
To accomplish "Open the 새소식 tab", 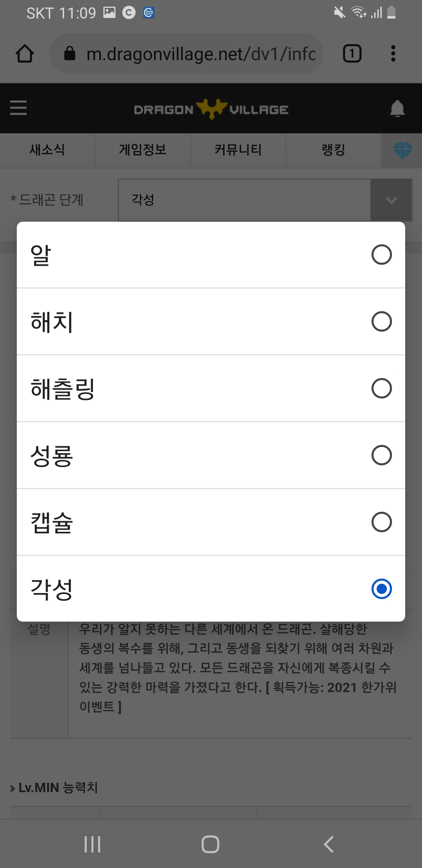I will [x=47, y=150].
